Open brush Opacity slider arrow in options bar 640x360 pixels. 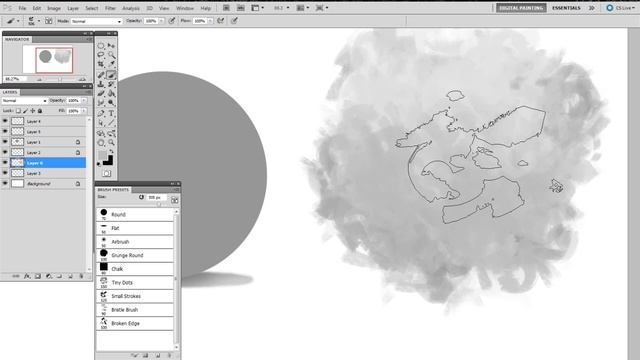coord(162,21)
